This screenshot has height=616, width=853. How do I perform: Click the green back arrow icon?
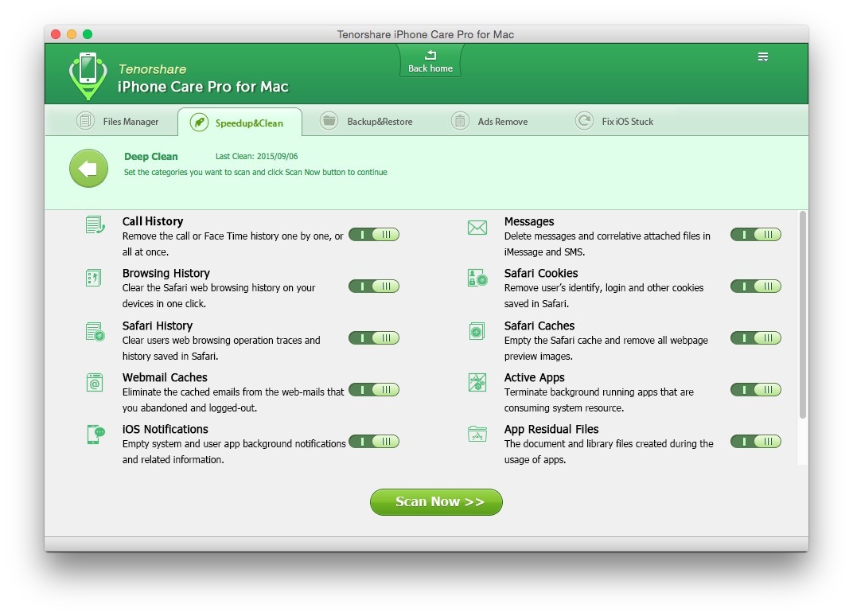(x=88, y=169)
